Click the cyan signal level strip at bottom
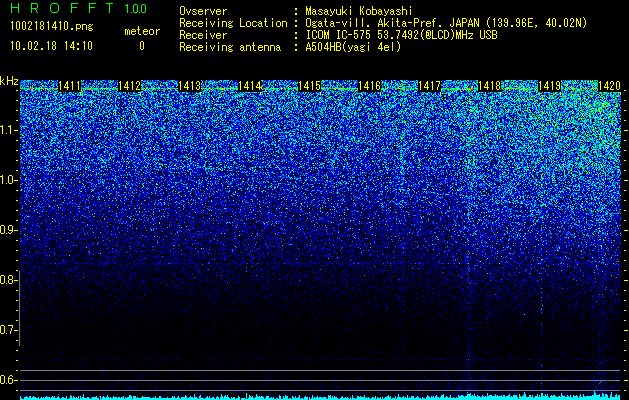 321,397
